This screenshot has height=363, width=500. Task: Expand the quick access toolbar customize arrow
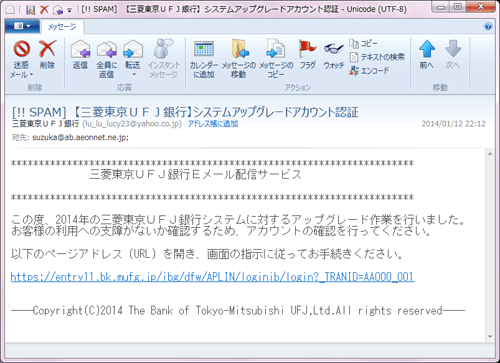click(69, 10)
